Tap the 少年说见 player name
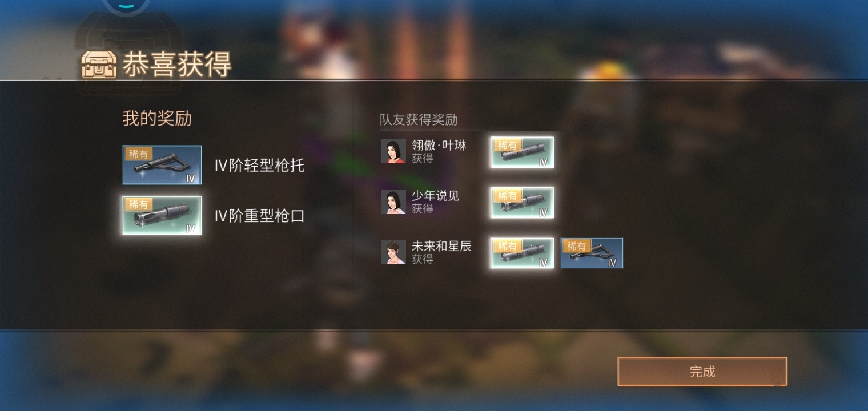 [x=436, y=196]
